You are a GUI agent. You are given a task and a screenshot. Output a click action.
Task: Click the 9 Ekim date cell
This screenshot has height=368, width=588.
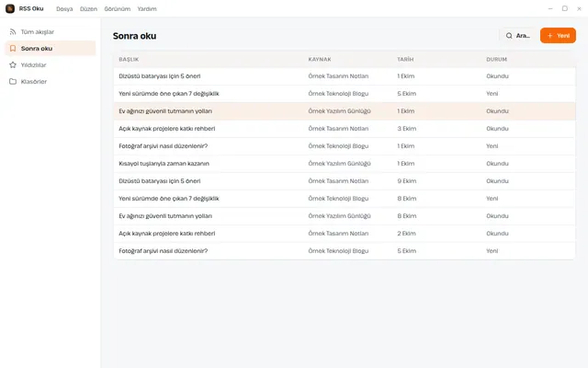(x=407, y=181)
